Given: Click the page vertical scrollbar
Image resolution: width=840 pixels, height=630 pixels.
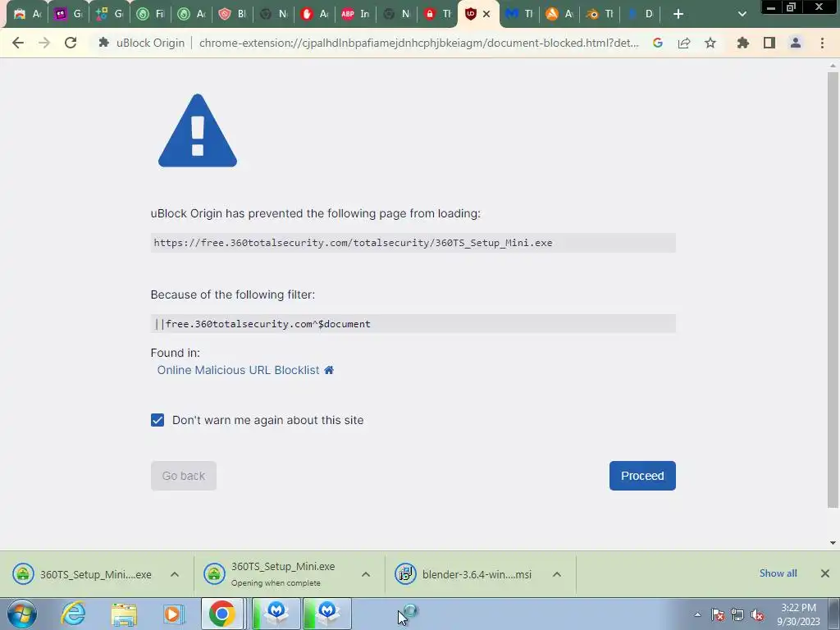Looking at the screenshot, I should tap(833, 290).
